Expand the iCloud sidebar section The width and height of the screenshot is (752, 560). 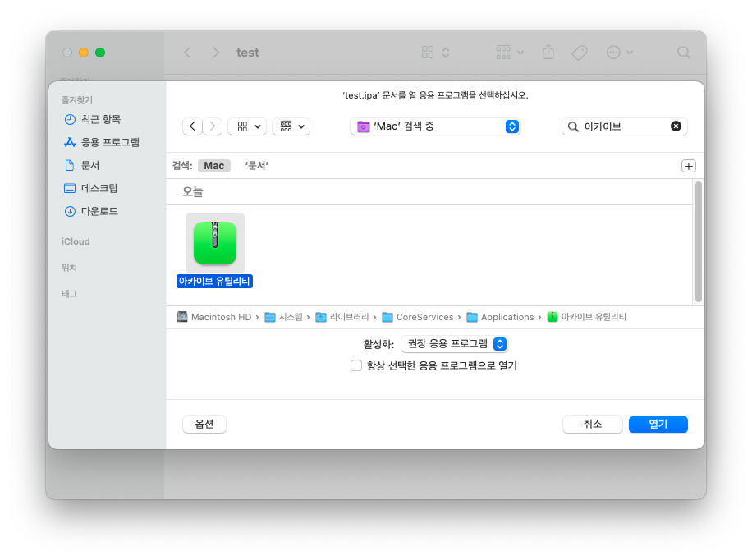click(x=76, y=241)
